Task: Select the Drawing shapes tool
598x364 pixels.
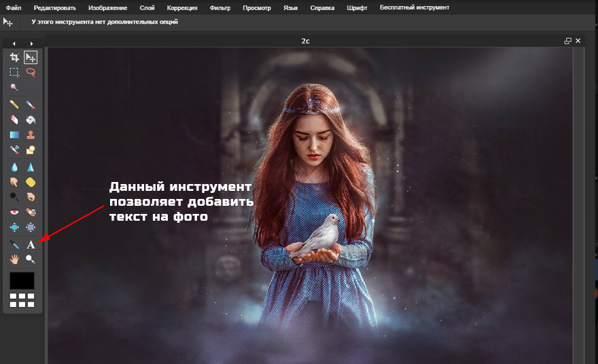Action: coord(31,150)
